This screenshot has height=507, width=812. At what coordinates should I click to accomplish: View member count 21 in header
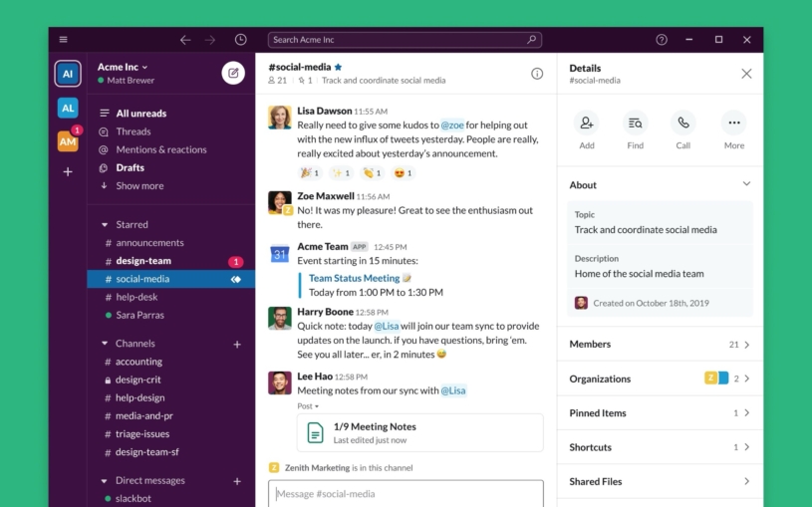[278, 81]
